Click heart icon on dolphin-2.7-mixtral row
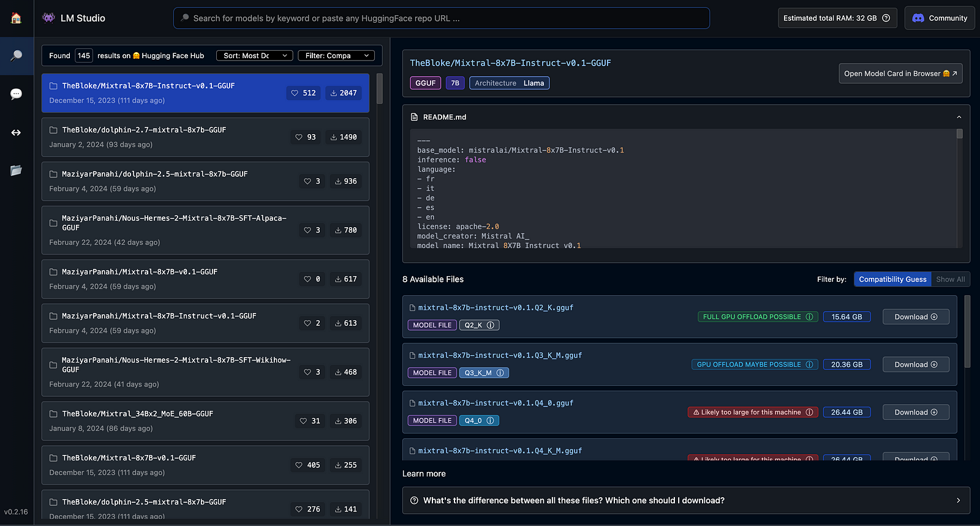Image resolution: width=980 pixels, height=526 pixels. click(x=299, y=137)
